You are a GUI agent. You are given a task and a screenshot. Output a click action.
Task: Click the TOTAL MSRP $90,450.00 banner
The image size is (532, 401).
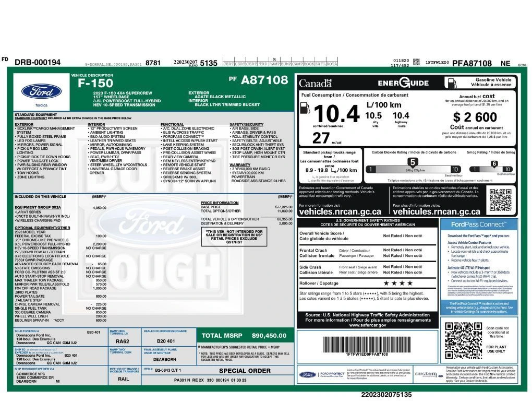click(245, 336)
